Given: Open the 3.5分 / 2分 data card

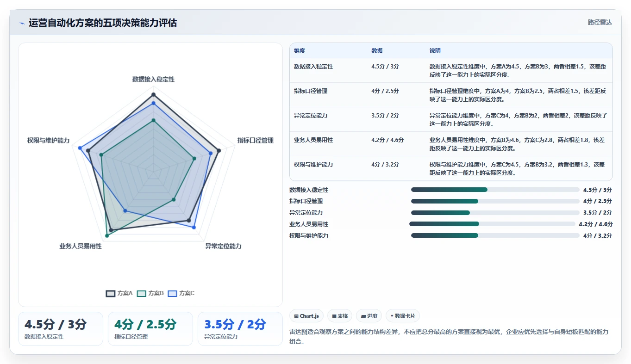Looking at the screenshot, I should click(x=240, y=329).
